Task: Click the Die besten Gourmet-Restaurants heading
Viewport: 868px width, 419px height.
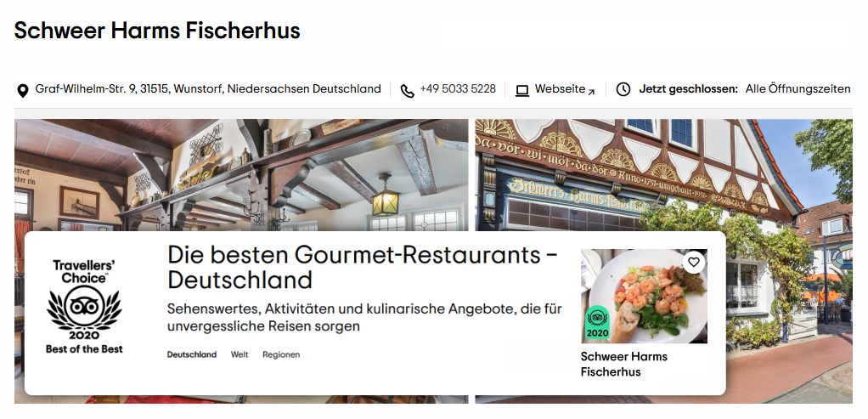Action: (363, 267)
